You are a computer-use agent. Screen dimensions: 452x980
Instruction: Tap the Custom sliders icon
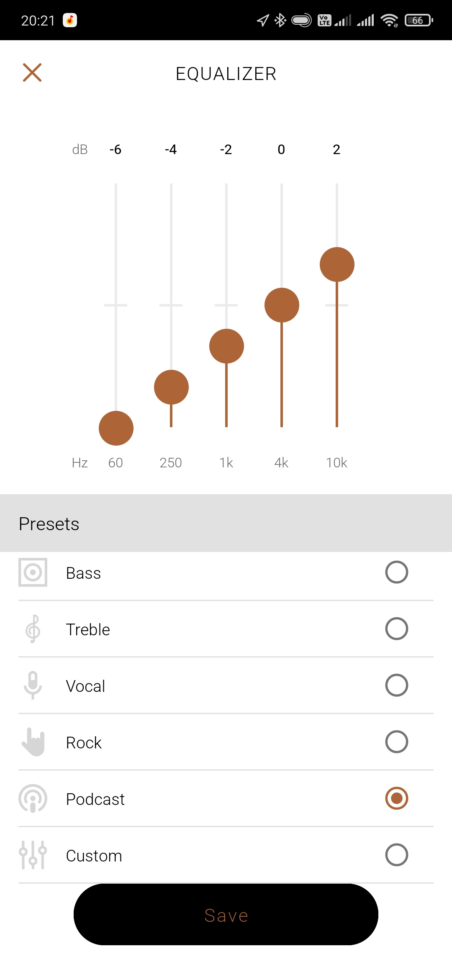[33, 855]
